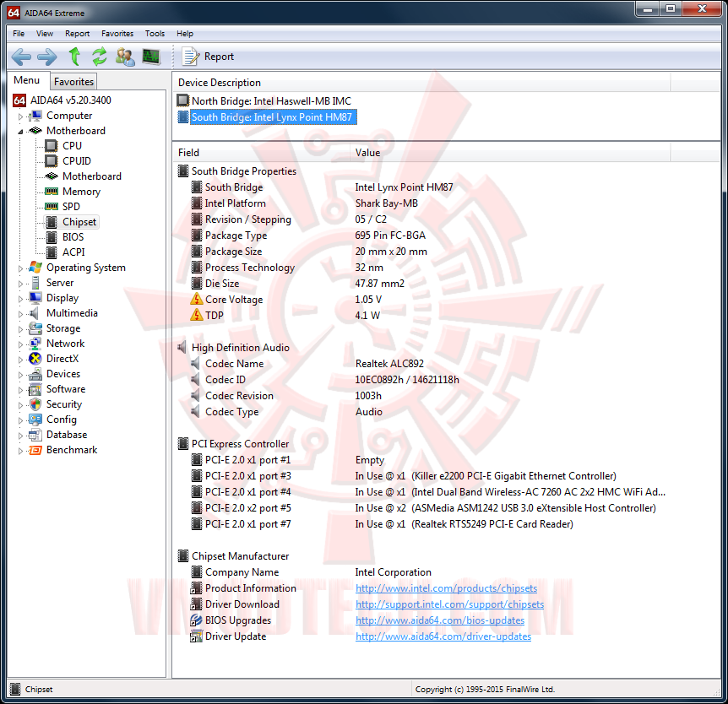Open the intel.com products chipsets link
The image size is (728, 704).
pos(446,588)
